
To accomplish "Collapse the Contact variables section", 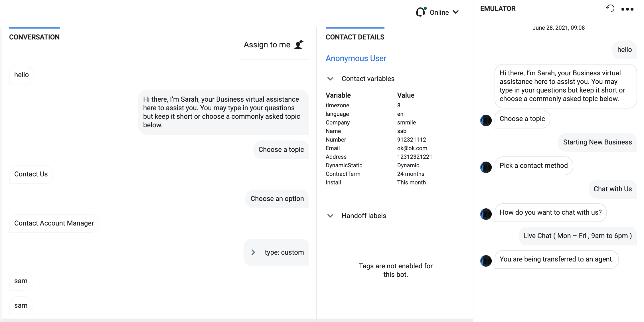I will [x=330, y=79].
